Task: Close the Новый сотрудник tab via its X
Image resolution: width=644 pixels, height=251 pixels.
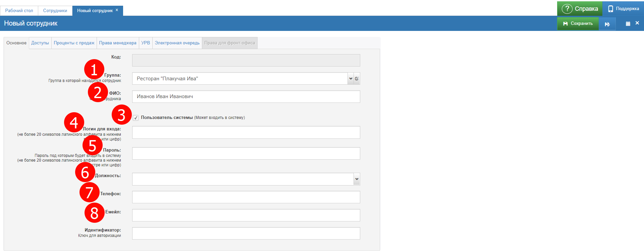Action: pyautogui.click(x=117, y=10)
